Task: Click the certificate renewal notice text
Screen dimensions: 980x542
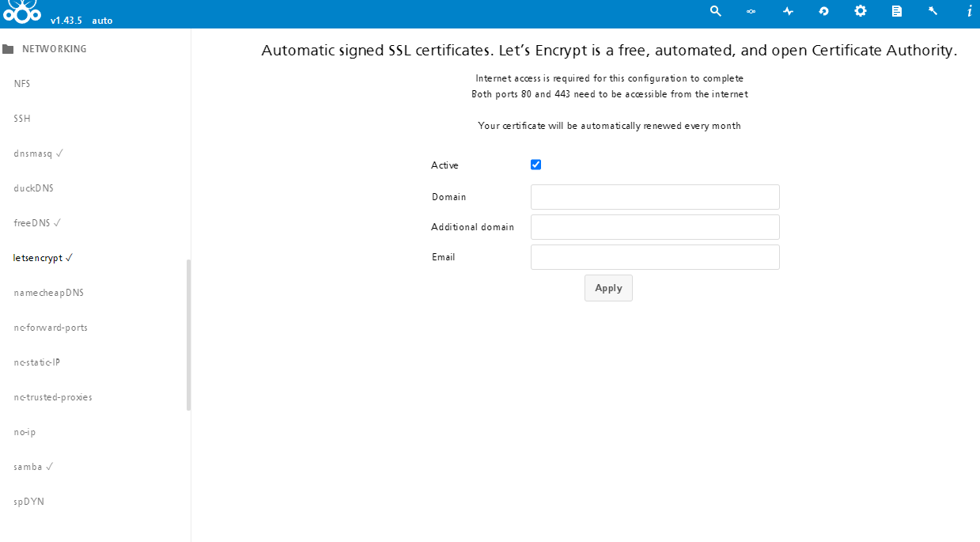Action: [x=609, y=126]
